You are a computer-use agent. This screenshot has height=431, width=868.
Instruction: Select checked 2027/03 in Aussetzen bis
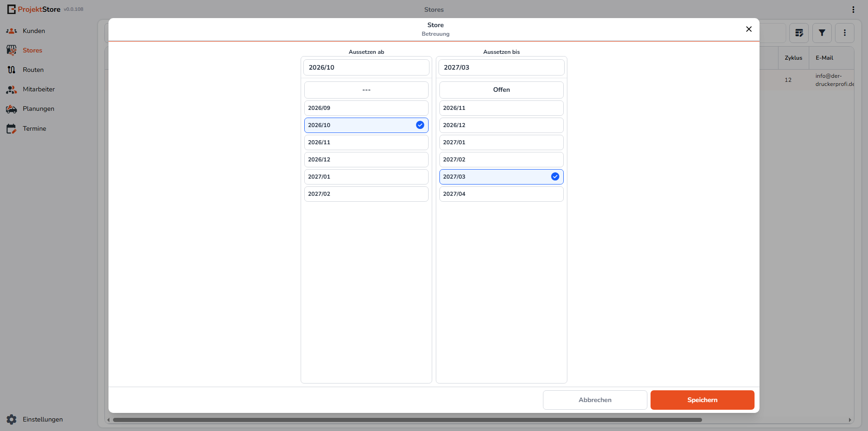[x=501, y=177]
